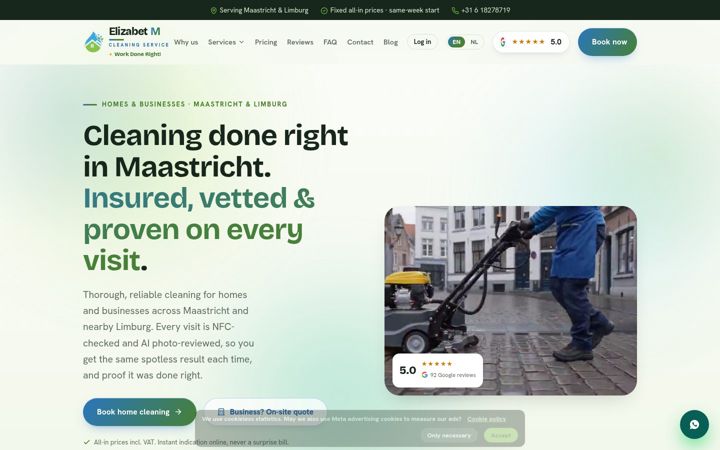
Task: Click the street cleaning hero photo
Action: pos(511,300)
